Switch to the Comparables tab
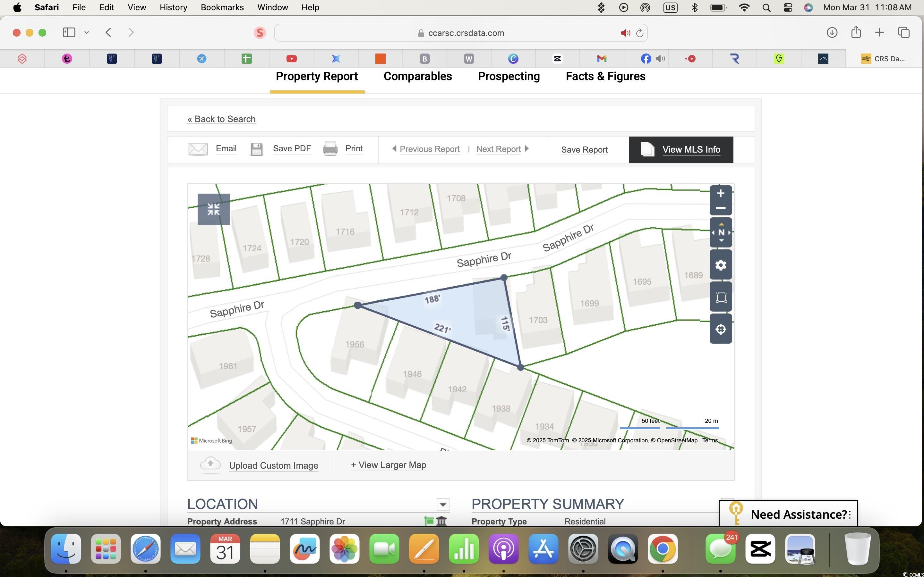 pos(418,76)
